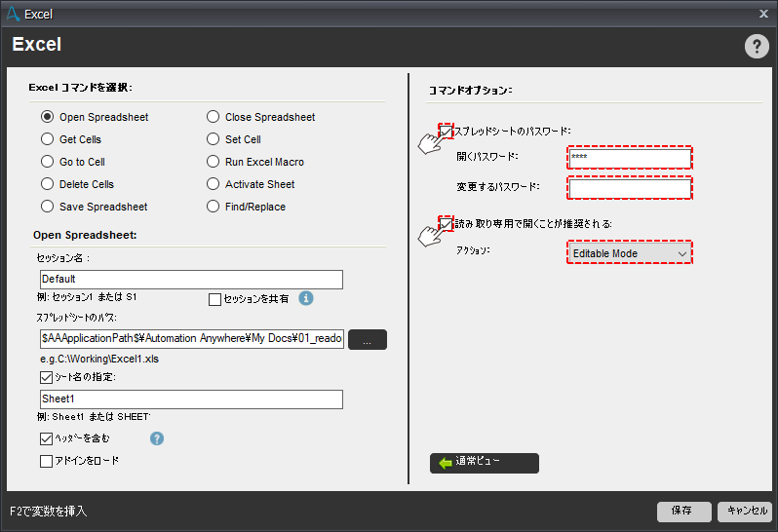Select Open Spreadsheet radio button
778x532 pixels.
click(47, 117)
